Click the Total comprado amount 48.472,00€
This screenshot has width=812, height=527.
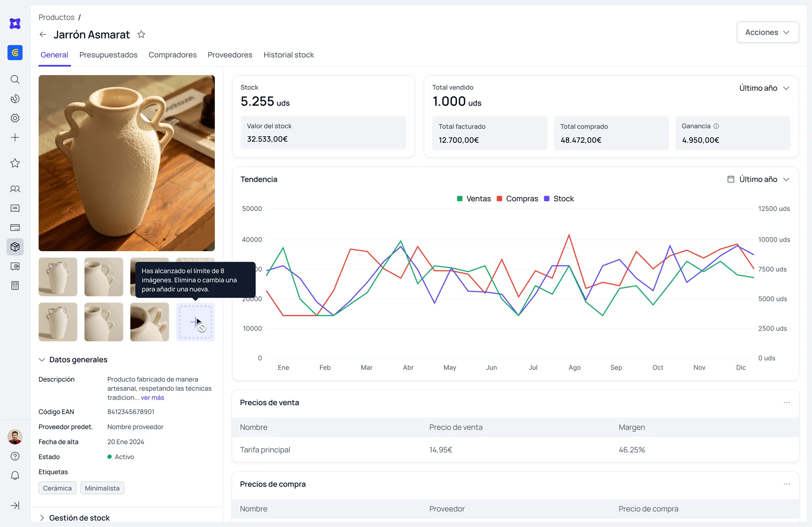point(581,140)
